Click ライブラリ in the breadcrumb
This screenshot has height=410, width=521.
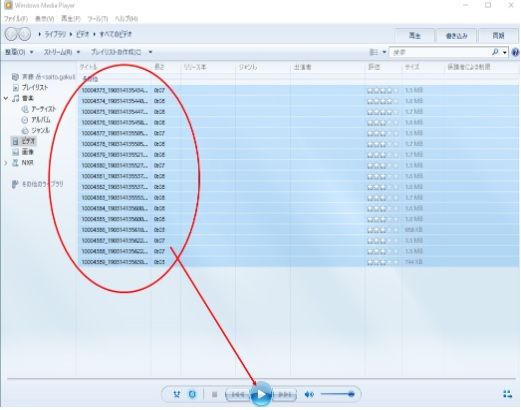tap(55, 34)
